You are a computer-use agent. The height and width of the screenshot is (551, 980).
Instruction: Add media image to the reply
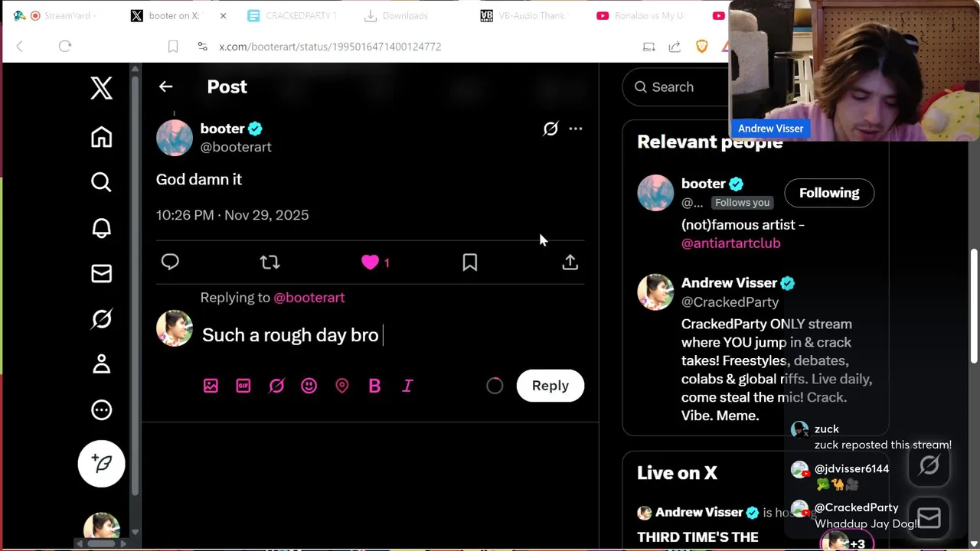point(211,386)
